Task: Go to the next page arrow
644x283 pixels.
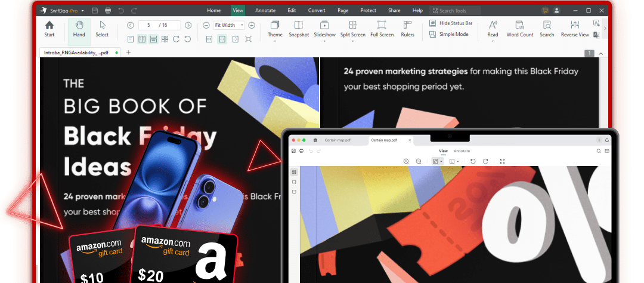Action: (188, 25)
